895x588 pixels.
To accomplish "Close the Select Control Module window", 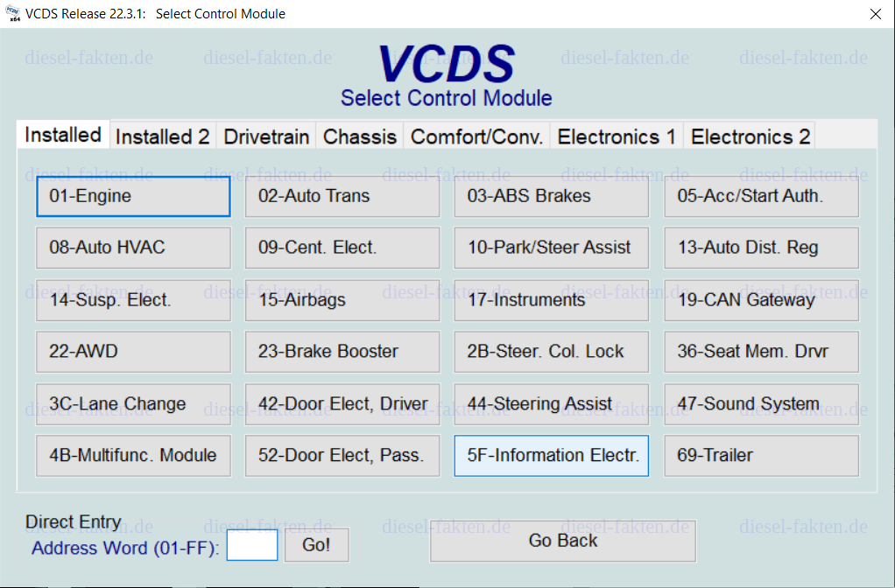I will click(875, 14).
